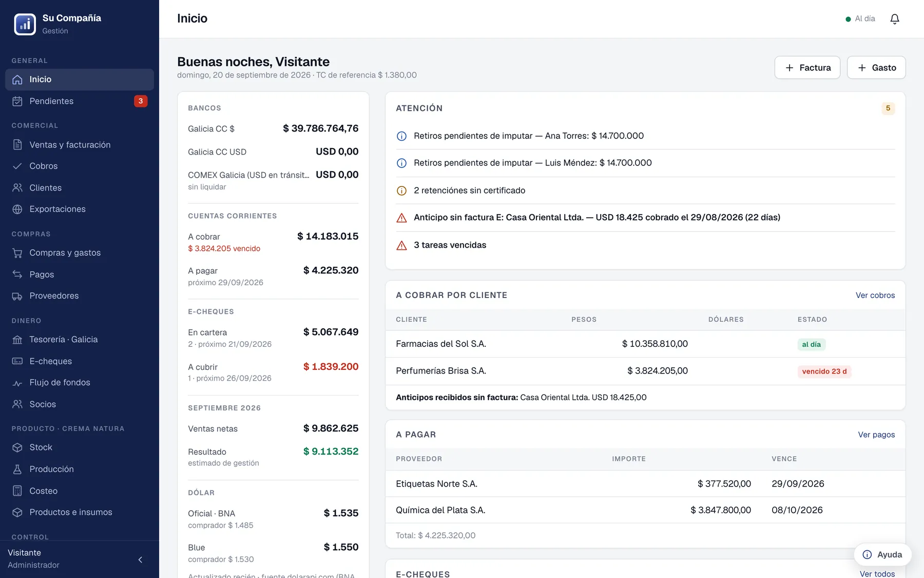Open Proveedores in the sidebar
924x578 pixels.
tap(80, 296)
